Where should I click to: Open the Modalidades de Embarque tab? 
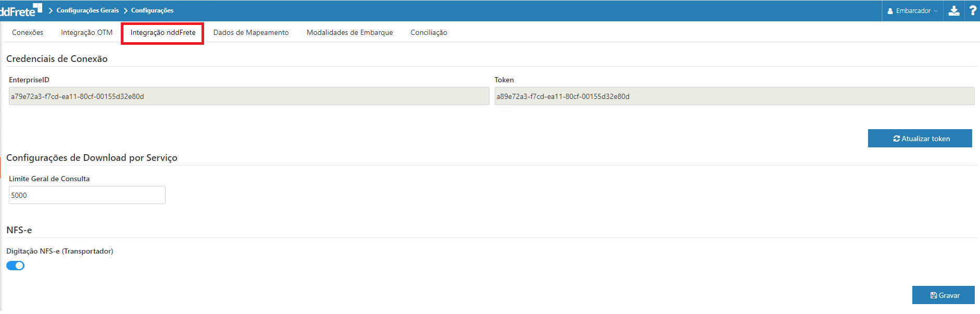(350, 32)
